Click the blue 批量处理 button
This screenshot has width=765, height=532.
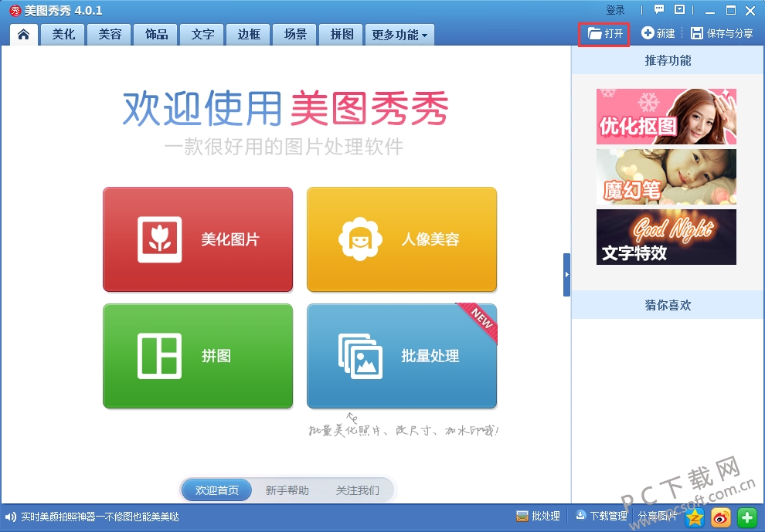point(402,356)
